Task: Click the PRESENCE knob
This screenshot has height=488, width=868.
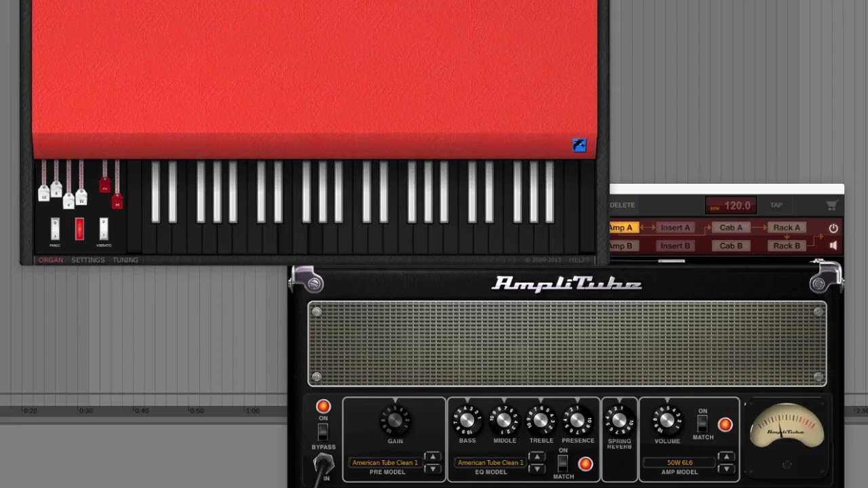Action: point(578,420)
